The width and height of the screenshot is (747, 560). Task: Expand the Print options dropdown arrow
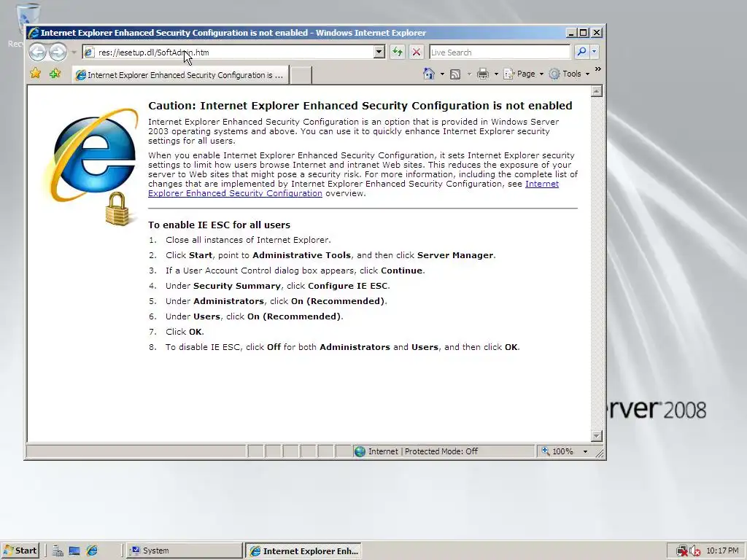tap(496, 74)
